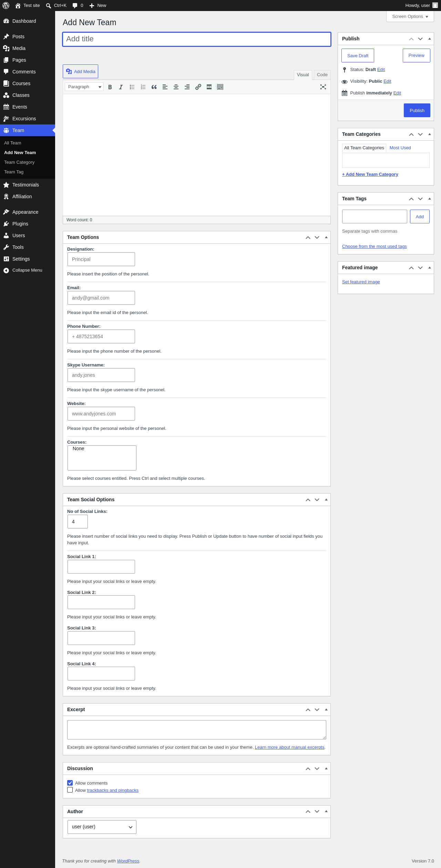The height and width of the screenshot is (868, 441).
Task: Insert a blockquote with the quote icon
Action: point(154,87)
